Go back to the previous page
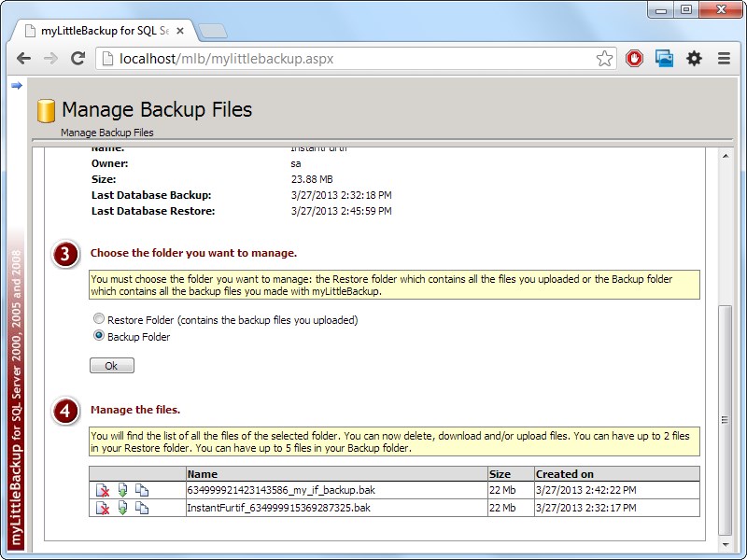The height and width of the screenshot is (560, 747). 23,59
